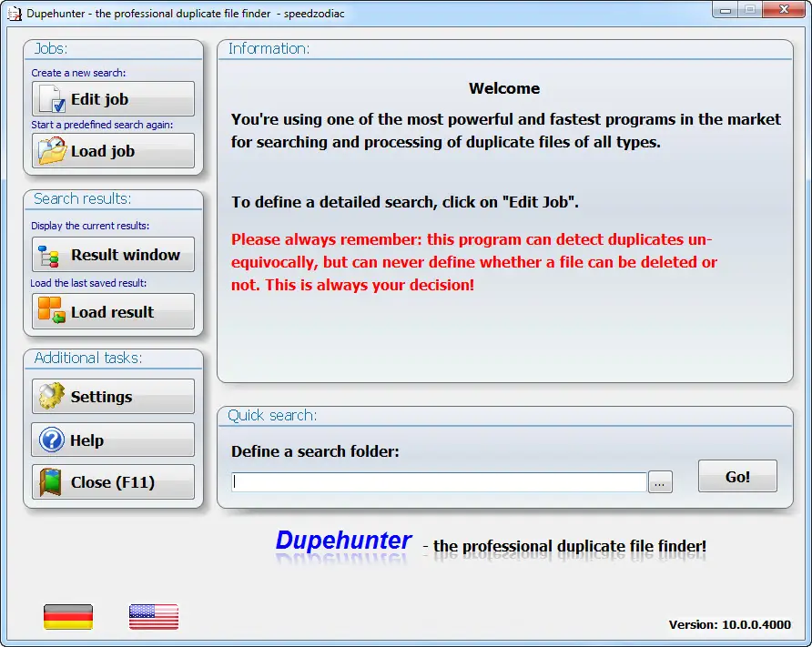Click 'the professional duplicate file finder!' tagline

coord(570,547)
